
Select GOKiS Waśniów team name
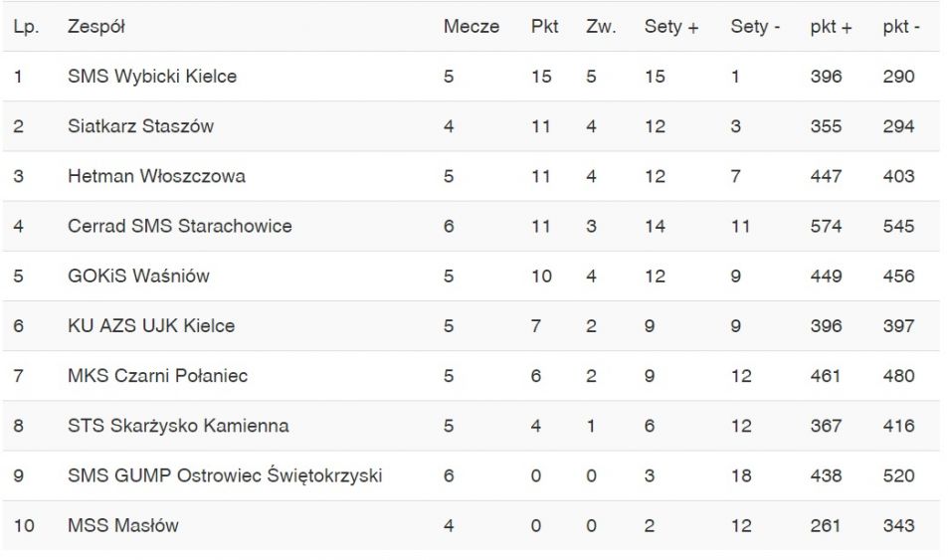tap(138, 276)
